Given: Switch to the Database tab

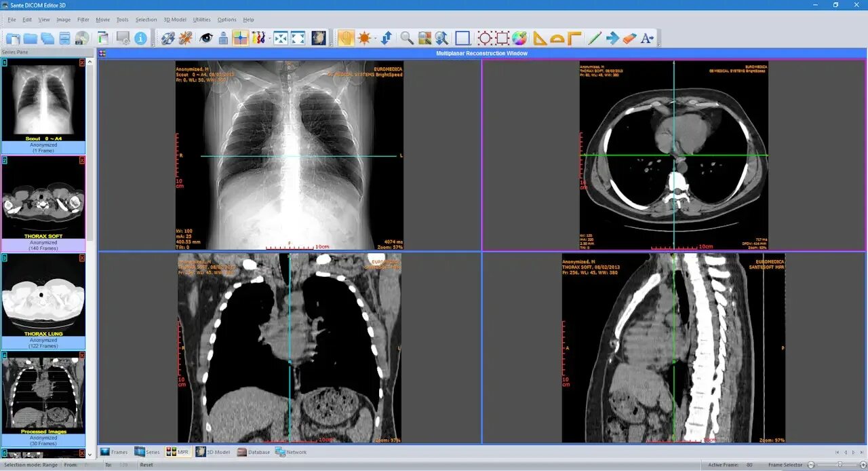Looking at the screenshot, I should [254, 452].
